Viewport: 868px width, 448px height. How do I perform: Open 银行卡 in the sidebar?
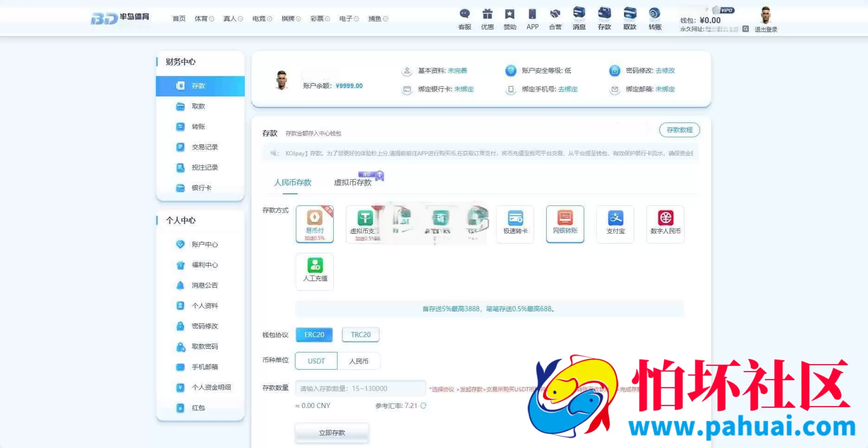[x=200, y=188]
